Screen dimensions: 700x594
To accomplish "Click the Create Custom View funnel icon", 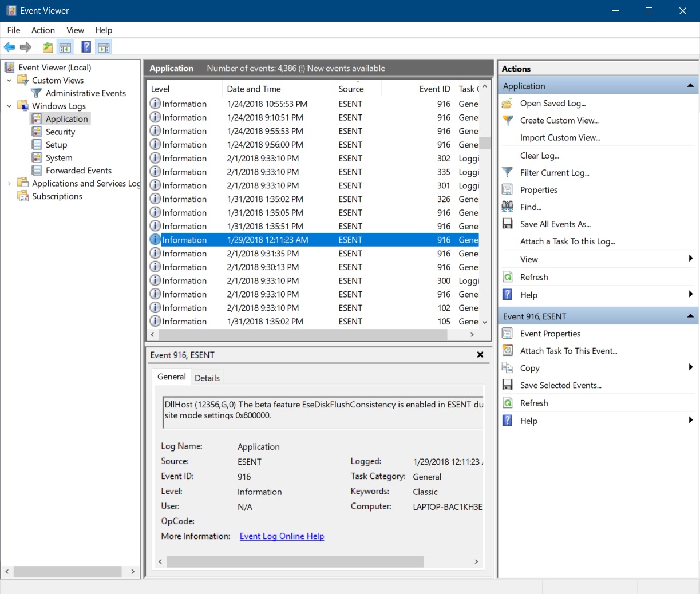I will 507,120.
